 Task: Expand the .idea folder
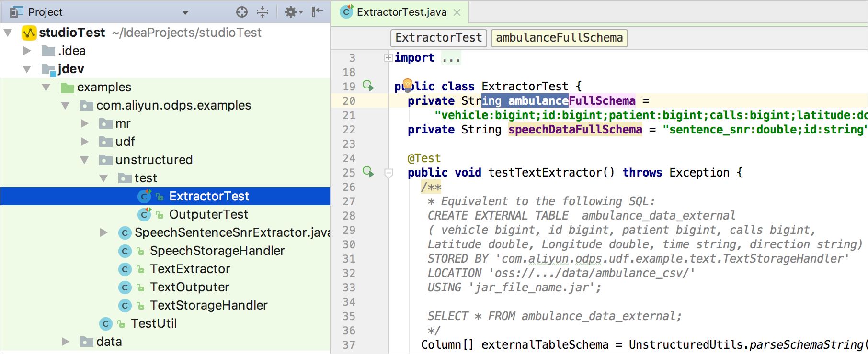click(x=27, y=51)
